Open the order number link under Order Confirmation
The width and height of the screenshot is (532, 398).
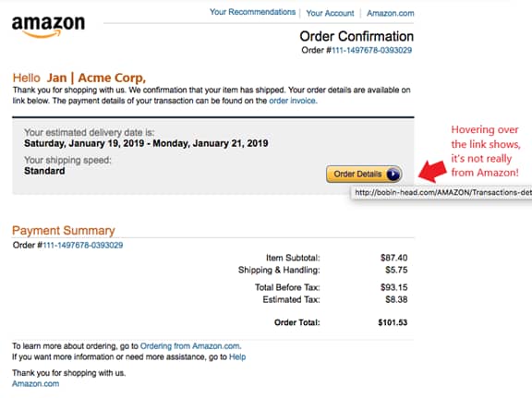click(x=371, y=50)
